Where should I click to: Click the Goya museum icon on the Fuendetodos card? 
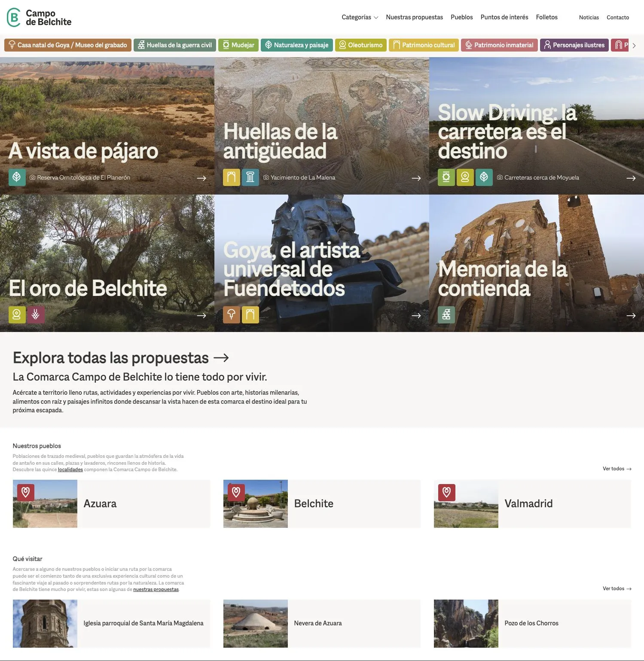(232, 314)
